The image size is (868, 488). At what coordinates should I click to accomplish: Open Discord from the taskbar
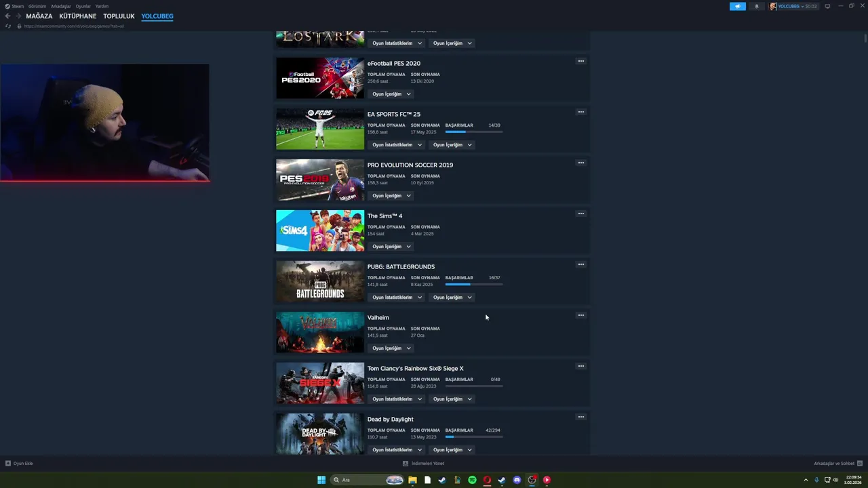tap(517, 480)
